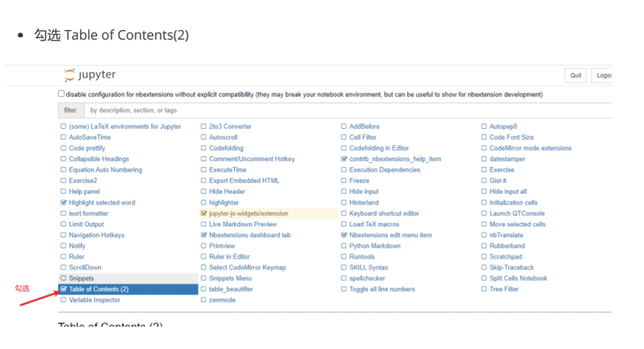
Task: Select the Limit Output extension
Action: (86, 224)
